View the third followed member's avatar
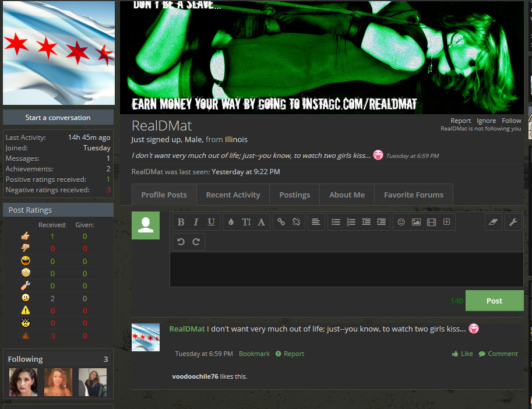The image size is (532, 409). (93, 382)
